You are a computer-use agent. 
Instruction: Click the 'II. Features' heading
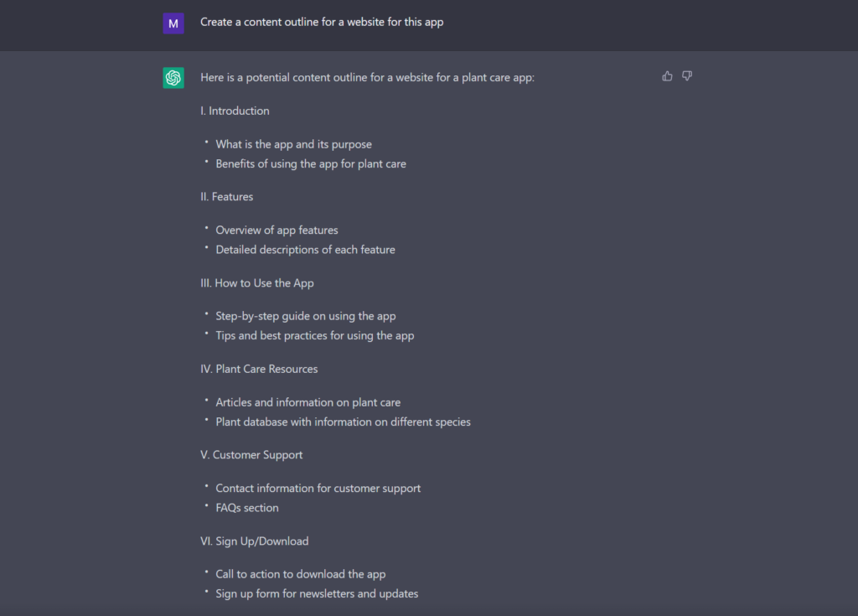[x=226, y=197]
